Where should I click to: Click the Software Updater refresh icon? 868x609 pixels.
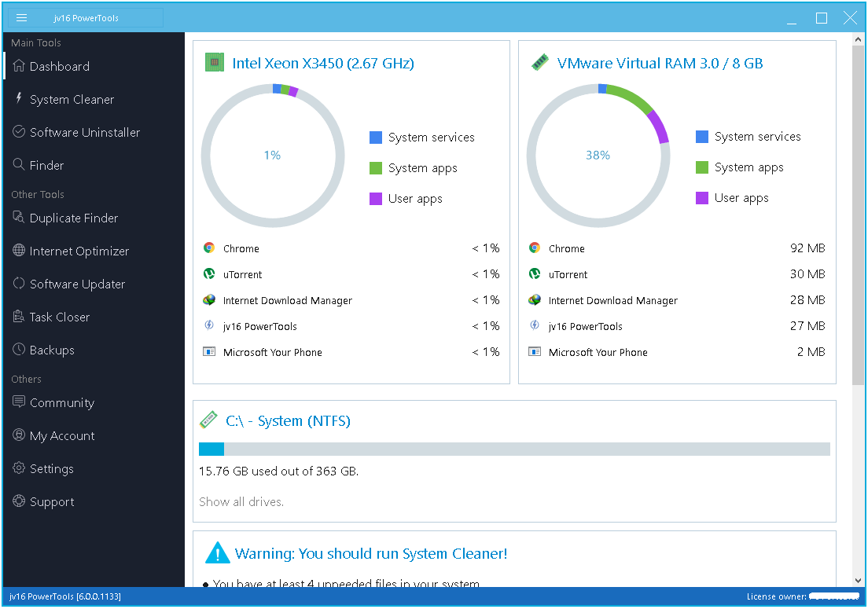click(x=19, y=283)
